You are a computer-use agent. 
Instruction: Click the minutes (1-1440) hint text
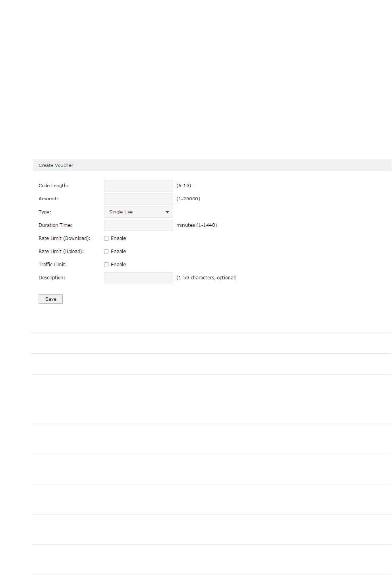pyautogui.click(x=197, y=225)
